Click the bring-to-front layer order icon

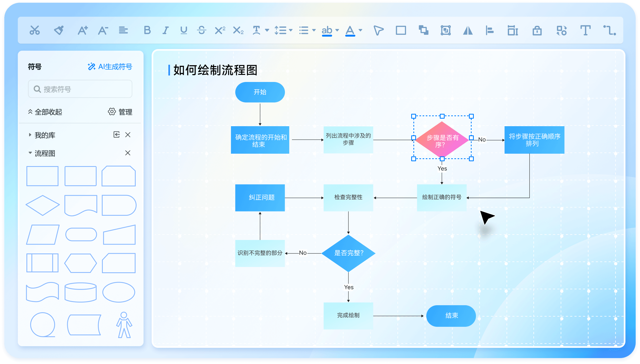[423, 30]
